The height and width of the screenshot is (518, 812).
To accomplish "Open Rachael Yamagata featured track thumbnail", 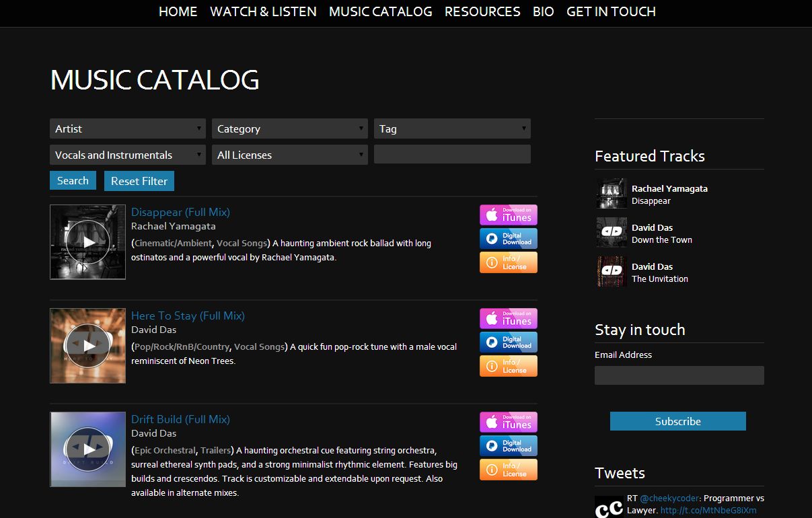I will click(x=610, y=193).
